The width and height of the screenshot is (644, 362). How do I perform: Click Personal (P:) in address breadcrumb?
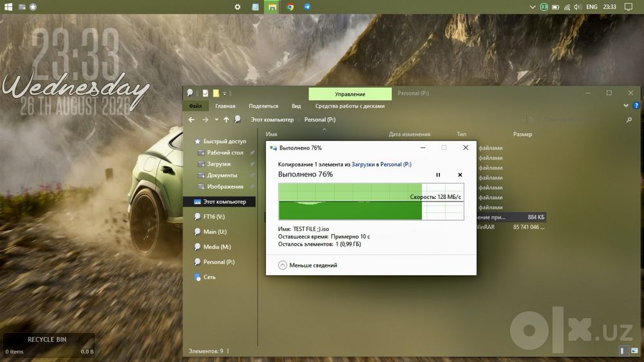(x=320, y=120)
